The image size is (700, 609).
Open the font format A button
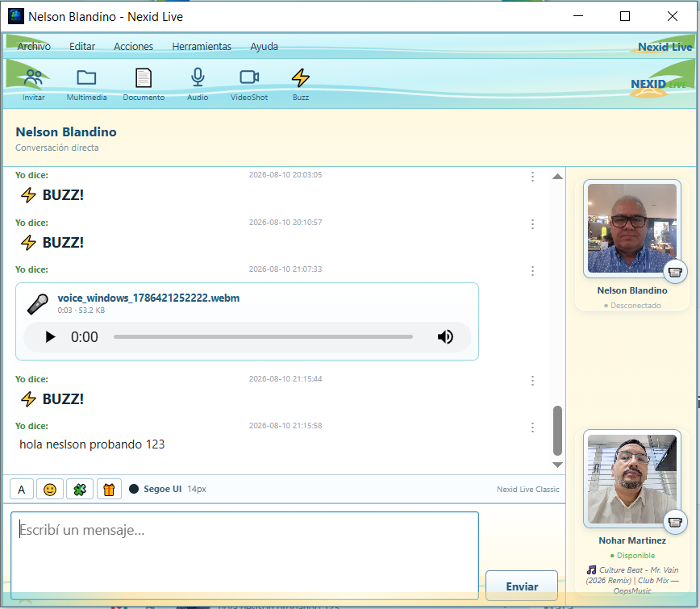coord(22,490)
